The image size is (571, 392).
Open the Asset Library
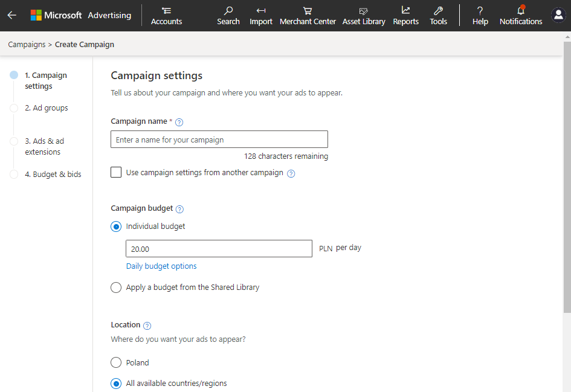tap(364, 11)
